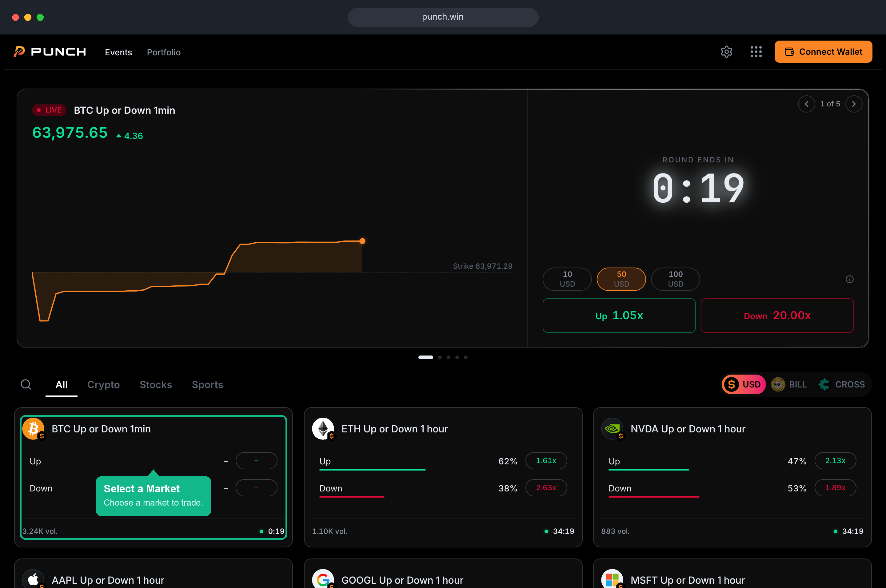Open the MSFT Up or Down 1 hour card

pyautogui.click(x=732, y=574)
